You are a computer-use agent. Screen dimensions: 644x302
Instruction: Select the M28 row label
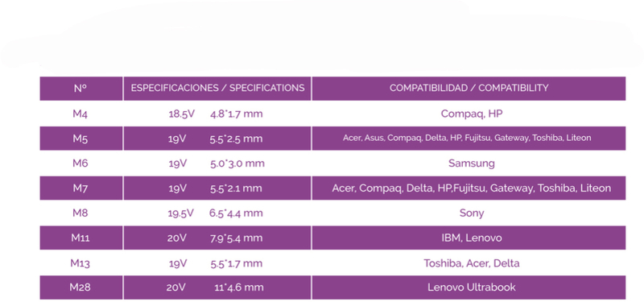80,288
